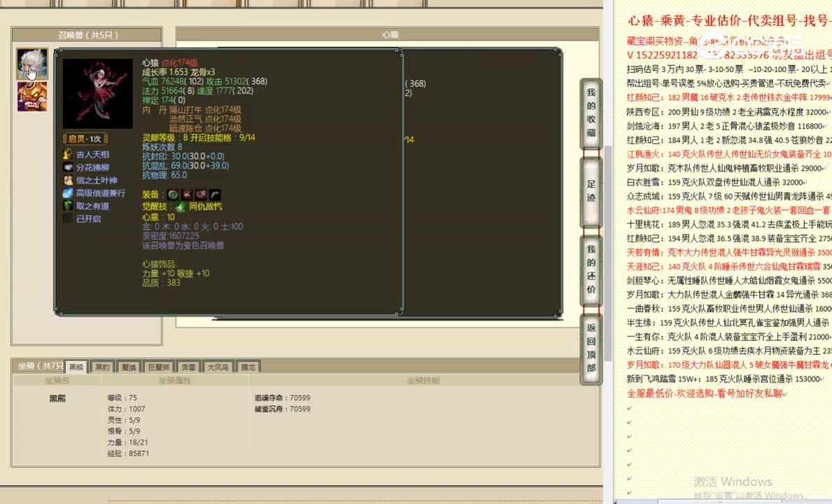Image resolution: width=832 pixels, height=504 pixels.
Task: Select the white-haired summon beast thumbnail
Action: click(x=32, y=63)
